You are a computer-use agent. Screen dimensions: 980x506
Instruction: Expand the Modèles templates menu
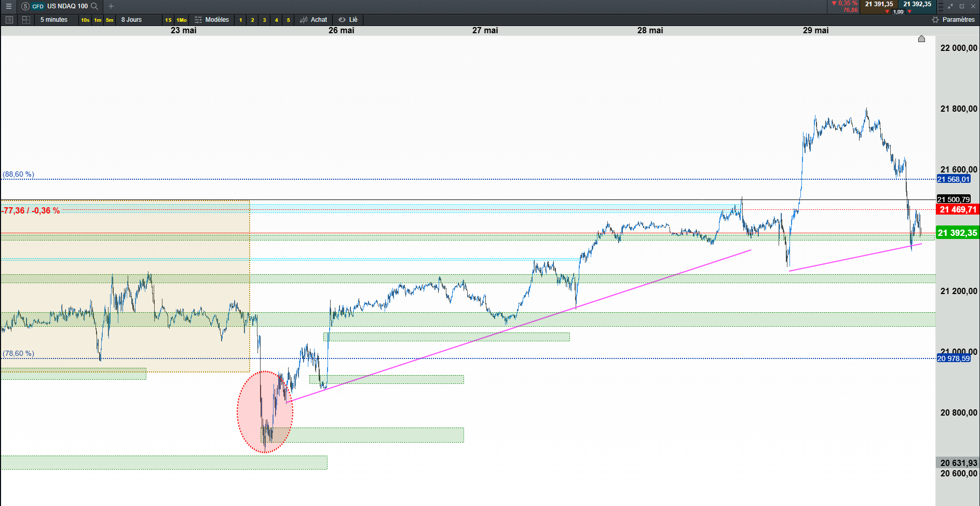[212, 20]
